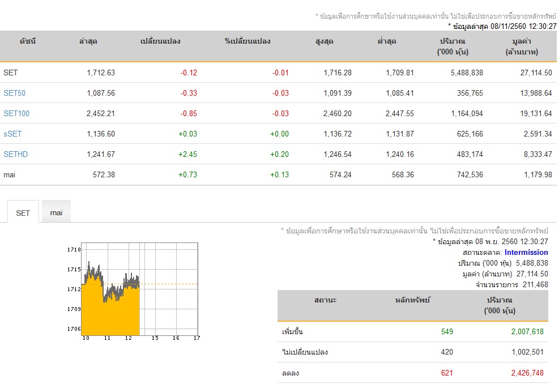Image resolution: width=559 pixels, height=392 pixels.
Task: Select SET100 last value 2,452.21
Action: pos(101,113)
